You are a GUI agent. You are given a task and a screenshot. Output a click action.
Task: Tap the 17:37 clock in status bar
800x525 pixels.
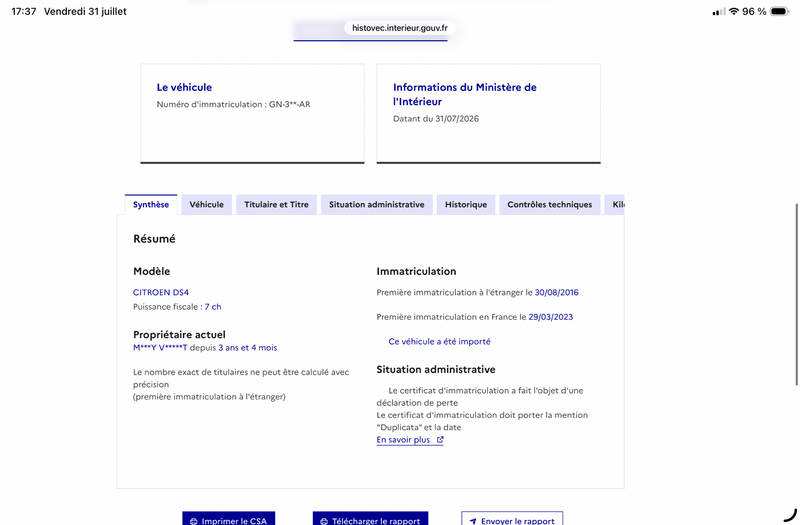click(23, 11)
